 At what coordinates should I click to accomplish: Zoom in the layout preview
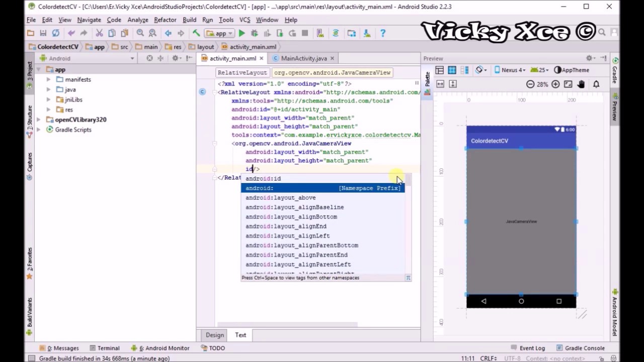pyautogui.click(x=555, y=84)
